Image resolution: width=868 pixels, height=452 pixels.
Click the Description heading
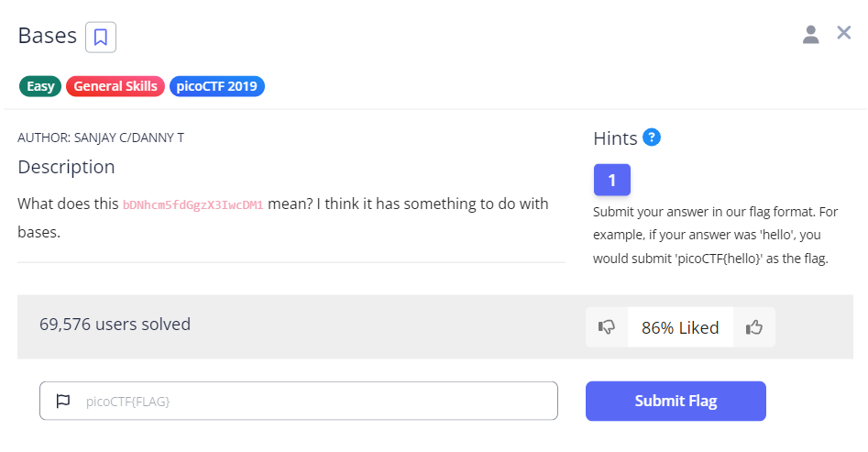point(66,167)
